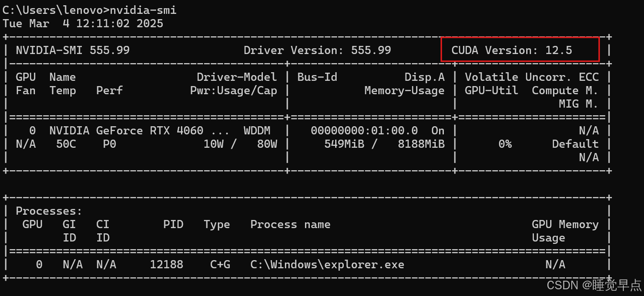The width and height of the screenshot is (644, 296).
Task: Click the process PID 12188
Action: coord(167,264)
